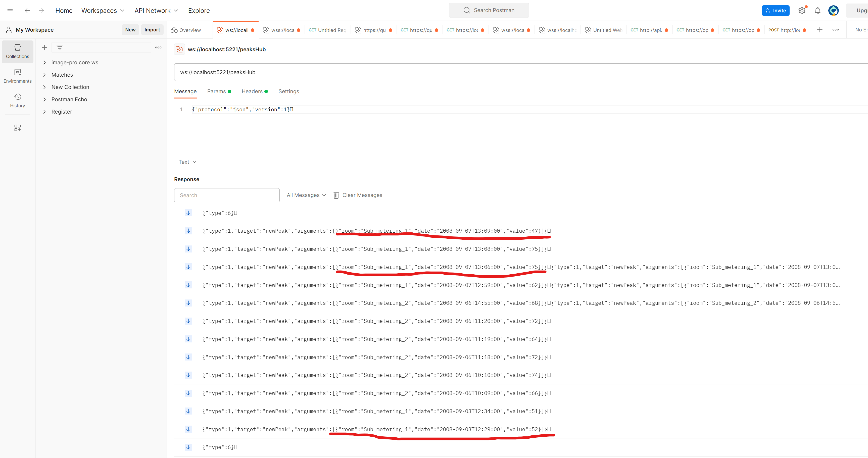The image size is (868, 458).
Task: Open the filter icon above collections list
Action: (x=60, y=47)
